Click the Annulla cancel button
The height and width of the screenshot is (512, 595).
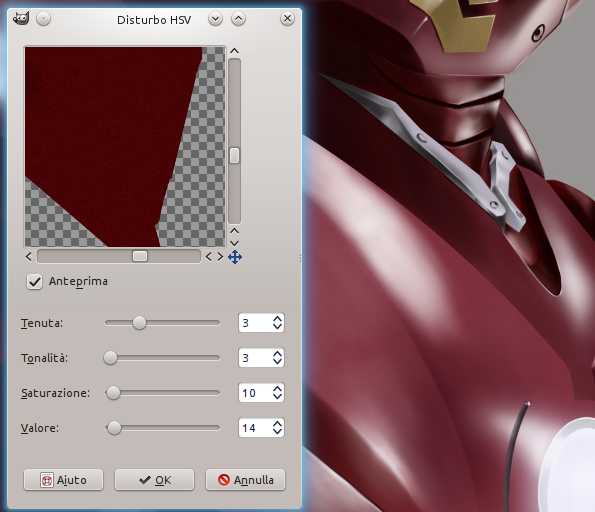[x=246, y=480]
